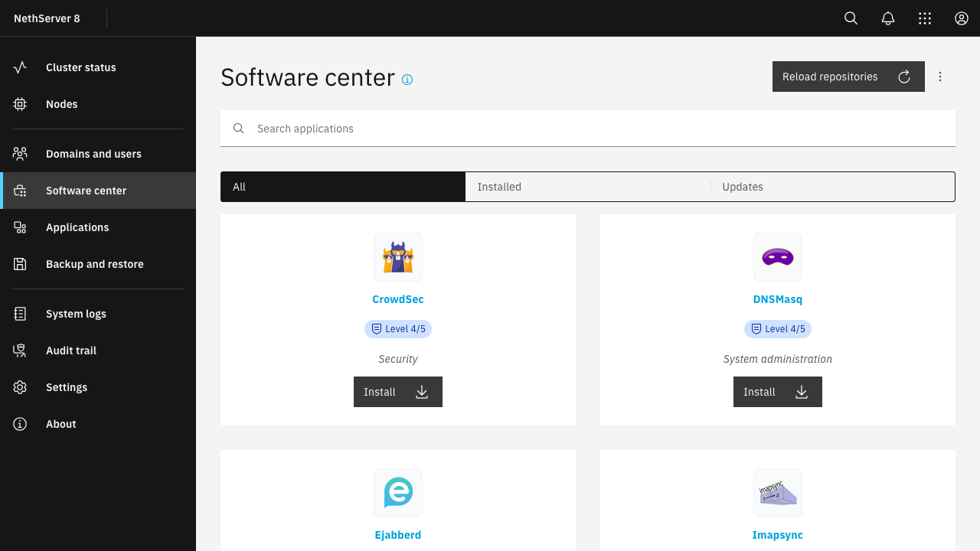Screen dimensions: 980x551
Task: Click the About information icon
Action: click(20, 424)
